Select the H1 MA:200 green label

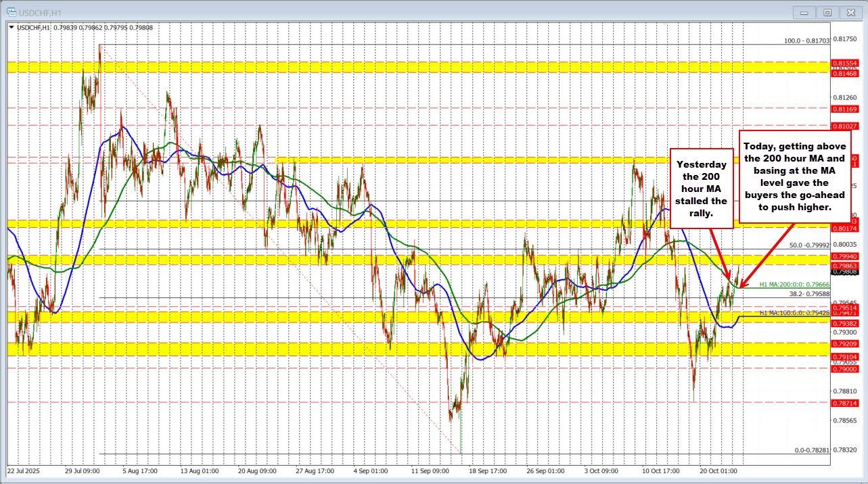794,285
